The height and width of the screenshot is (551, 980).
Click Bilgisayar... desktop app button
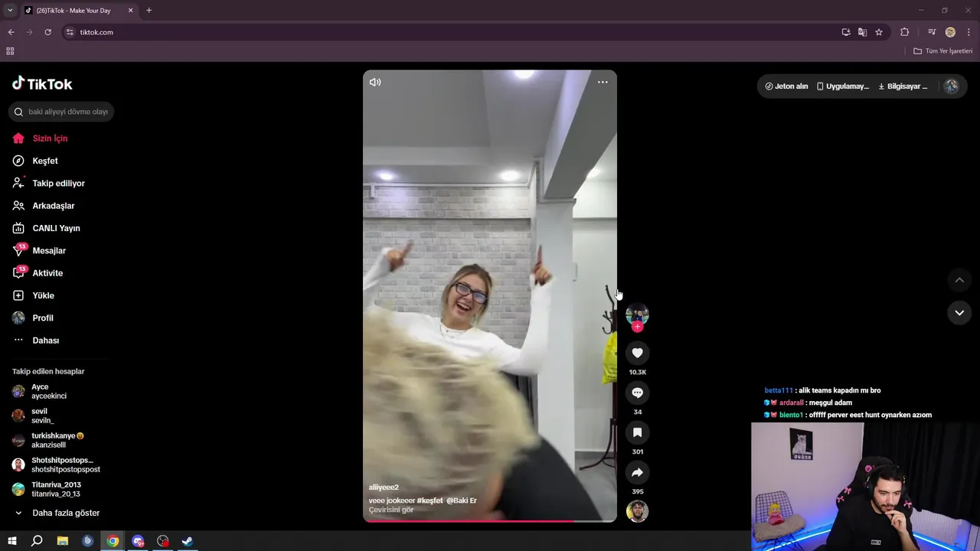tap(903, 86)
